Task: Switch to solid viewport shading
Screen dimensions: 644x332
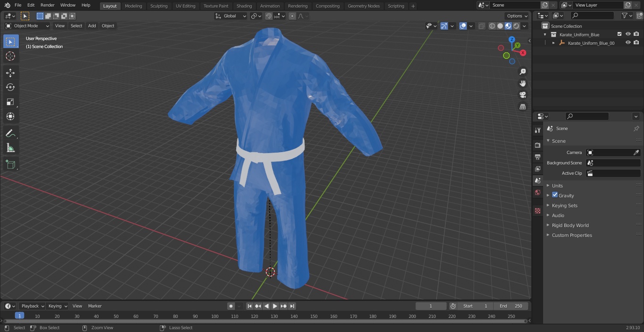Action: [500, 26]
